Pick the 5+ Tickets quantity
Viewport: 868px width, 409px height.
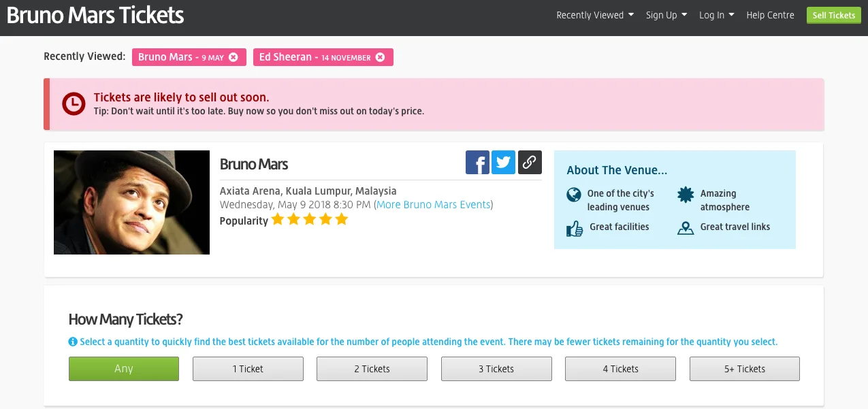click(744, 369)
